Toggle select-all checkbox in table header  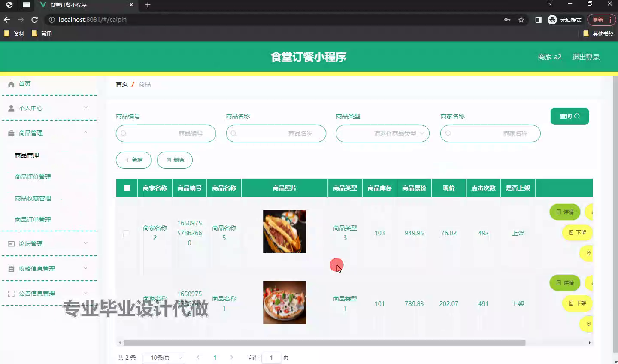tap(127, 188)
